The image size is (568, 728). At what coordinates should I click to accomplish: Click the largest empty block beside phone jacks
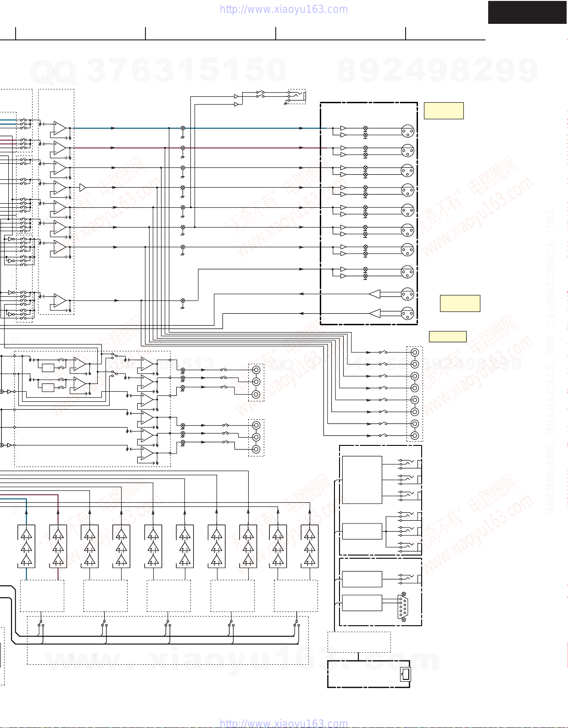coord(362,480)
